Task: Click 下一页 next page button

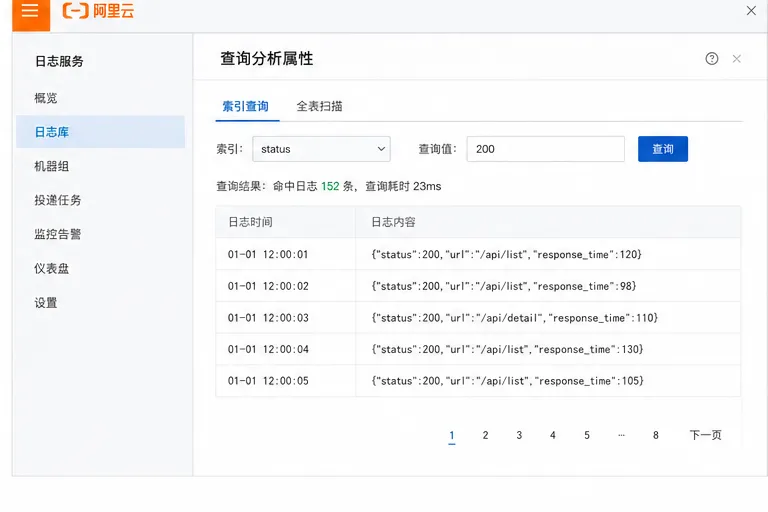Action: (705, 435)
